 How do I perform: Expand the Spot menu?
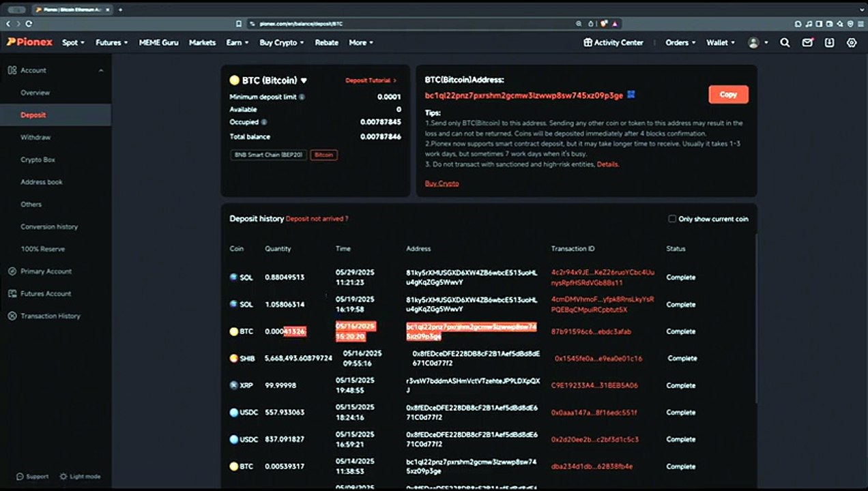pos(73,42)
